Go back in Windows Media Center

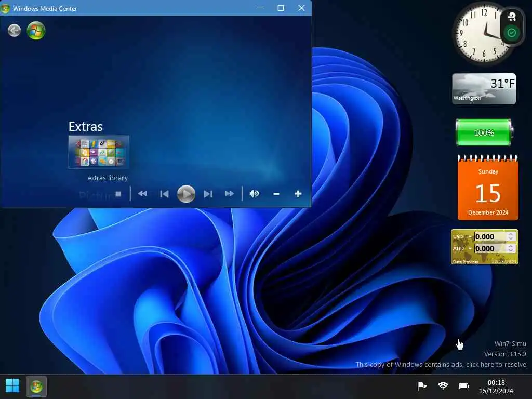click(x=14, y=31)
